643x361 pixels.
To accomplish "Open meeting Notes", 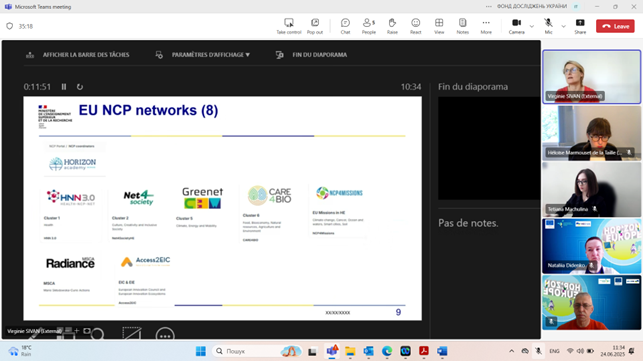I will [x=463, y=26].
